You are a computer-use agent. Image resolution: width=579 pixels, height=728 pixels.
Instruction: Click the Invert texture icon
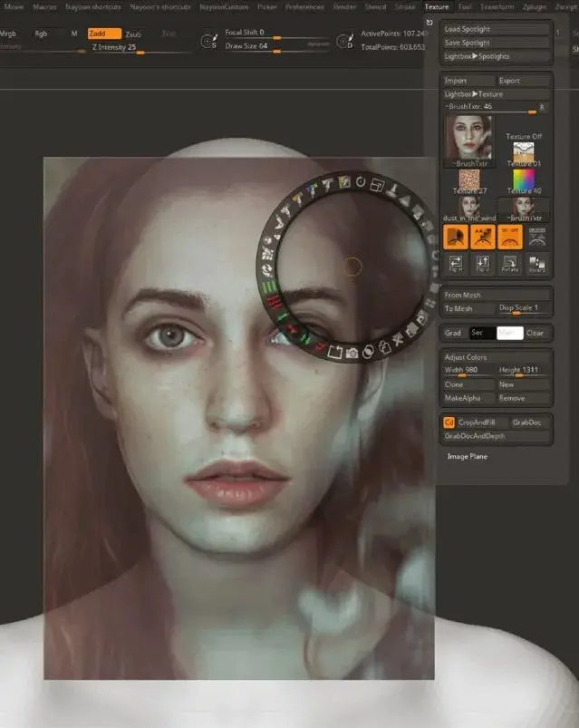[x=536, y=264]
